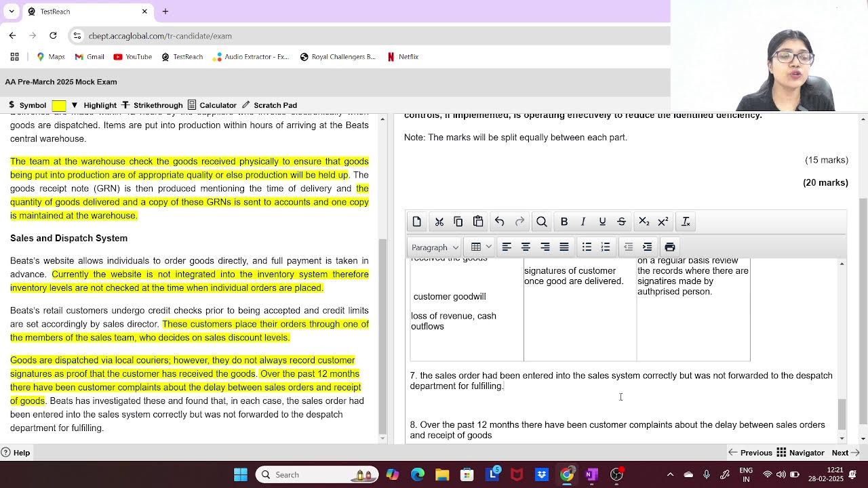Show hidden system tray icons
The image size is (868, 488).
(670, 474)
